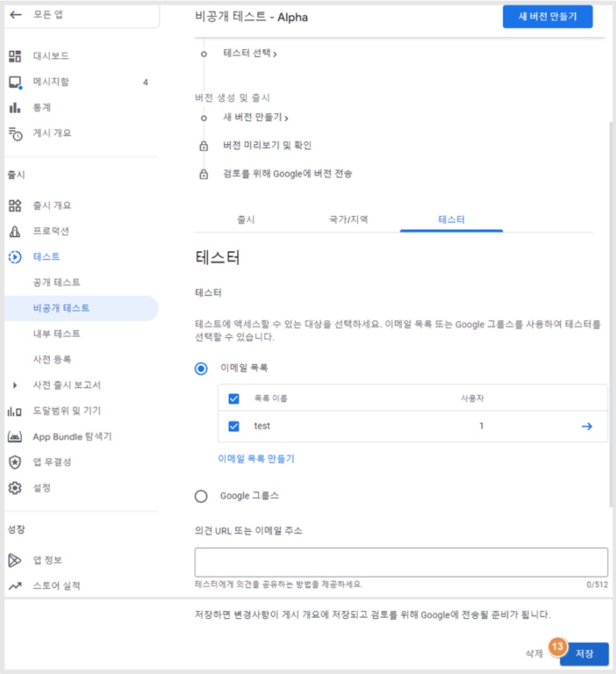This screenshot has height=674, width=616.
Task: Click the user count 1 in test row
Action: coord(482,426)
